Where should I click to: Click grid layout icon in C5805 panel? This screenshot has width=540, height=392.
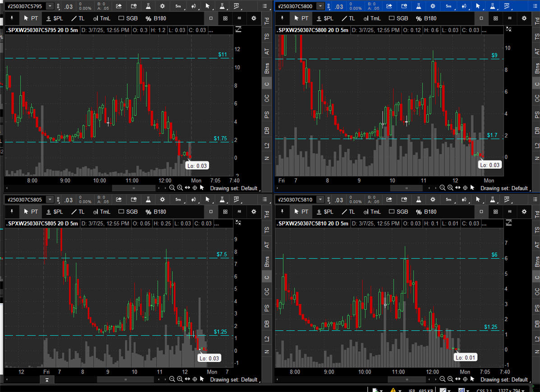tap(225, 211)
